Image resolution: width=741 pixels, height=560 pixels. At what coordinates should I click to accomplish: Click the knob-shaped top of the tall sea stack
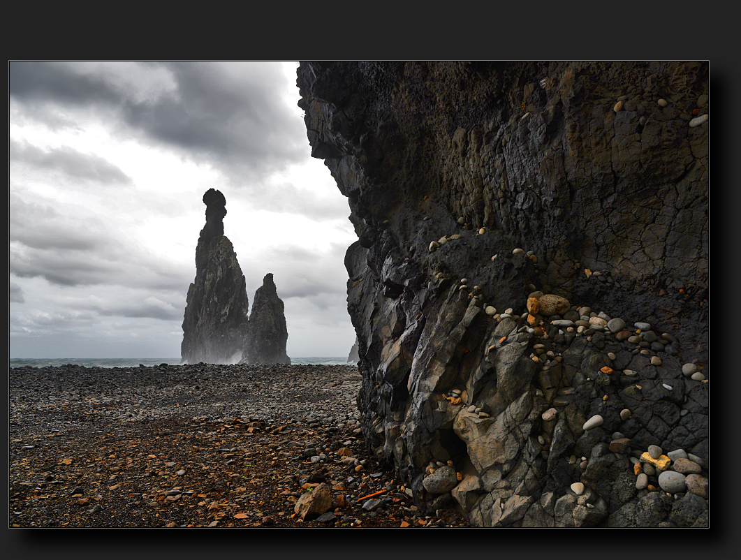point(214,202)
